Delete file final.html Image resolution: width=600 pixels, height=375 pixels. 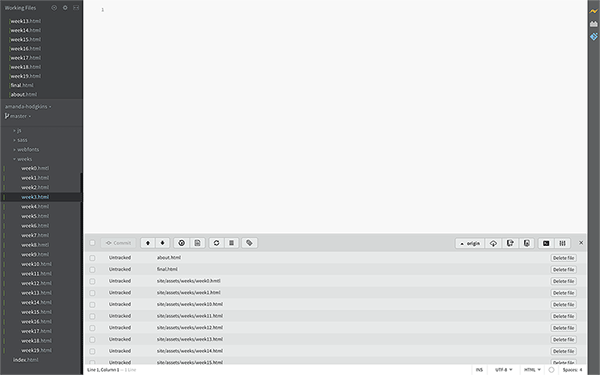click(564, 269)
